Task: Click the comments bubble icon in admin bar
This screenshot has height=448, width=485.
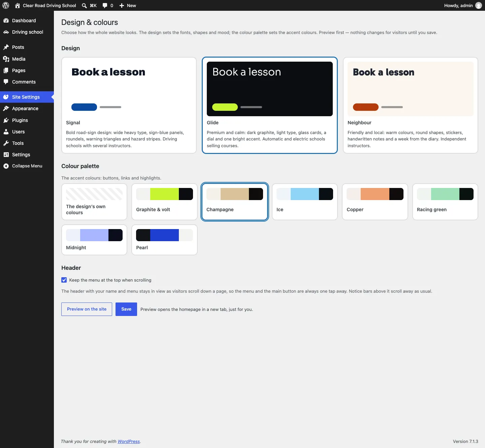Action: point(105,5)
